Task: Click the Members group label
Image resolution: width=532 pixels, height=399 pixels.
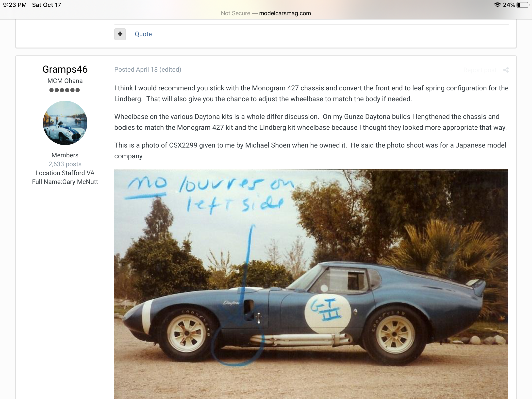Action: tap(65, 155)
